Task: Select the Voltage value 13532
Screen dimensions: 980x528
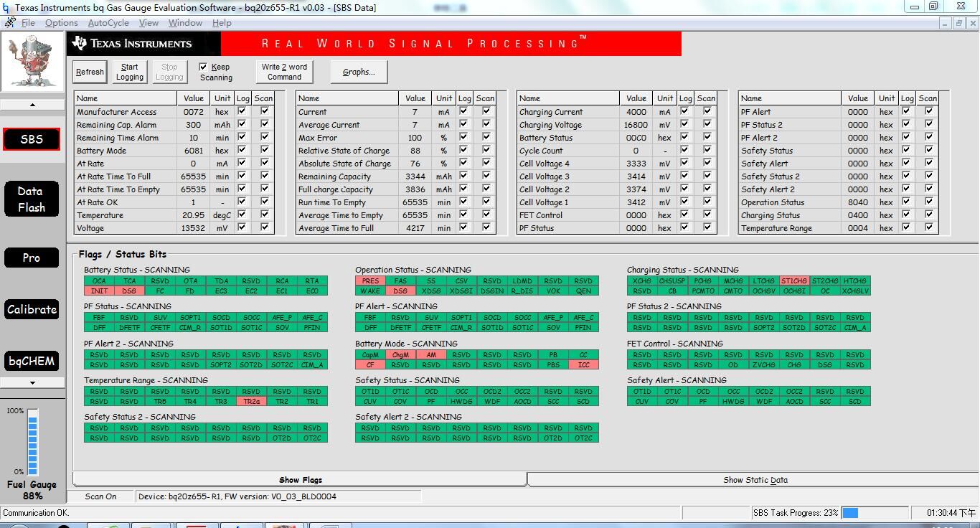Action: (193, 228)
